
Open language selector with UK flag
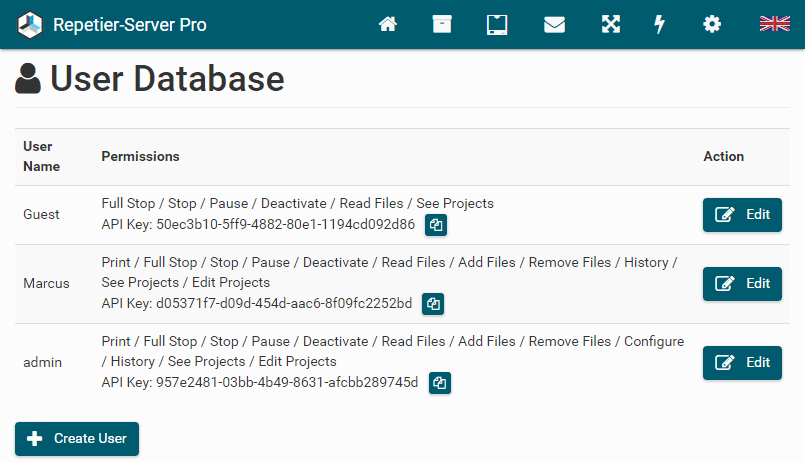[x=774, y=24]
